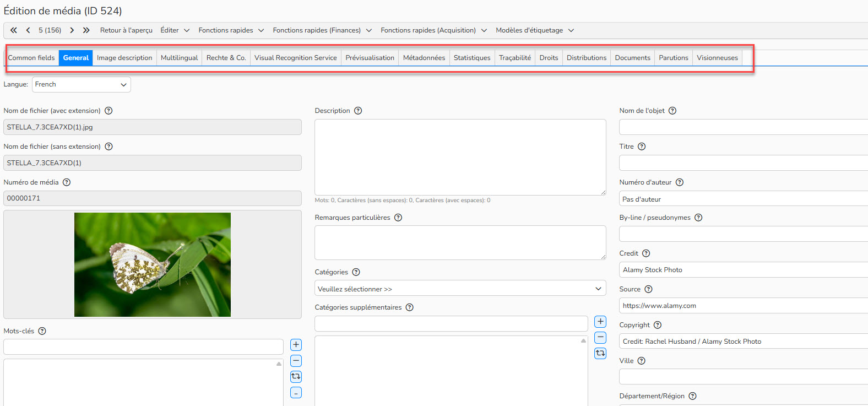Open the Parutions tab

[x=674, y=58]
